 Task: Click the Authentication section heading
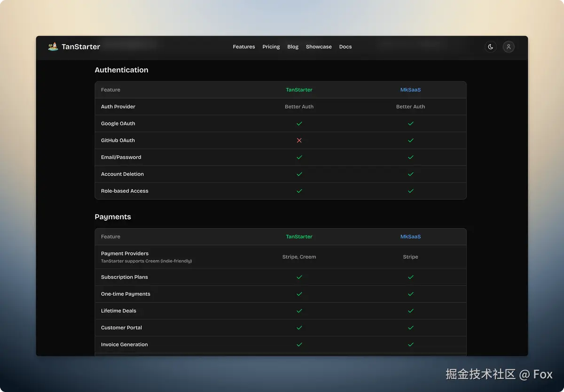(121, 70)
